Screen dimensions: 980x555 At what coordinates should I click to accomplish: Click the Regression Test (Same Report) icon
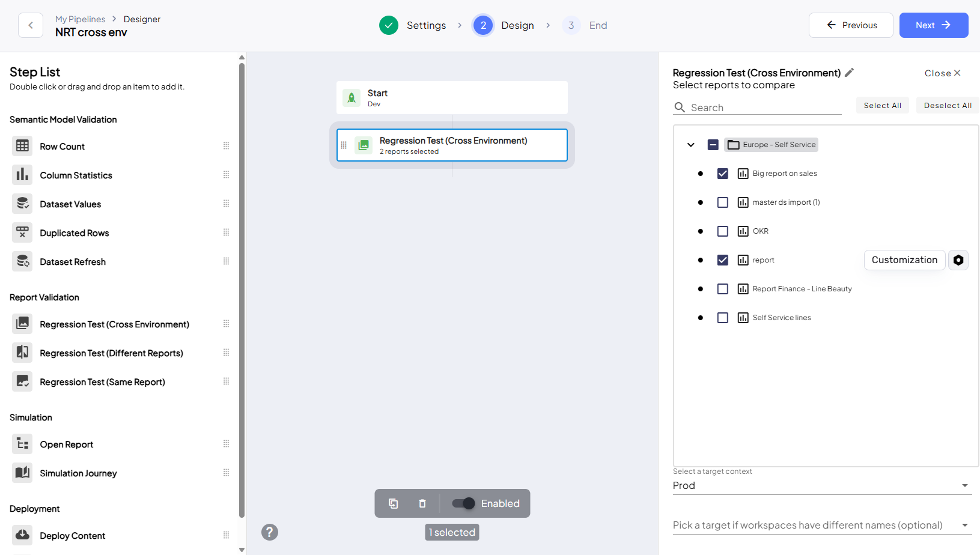(x=22, y=381)
